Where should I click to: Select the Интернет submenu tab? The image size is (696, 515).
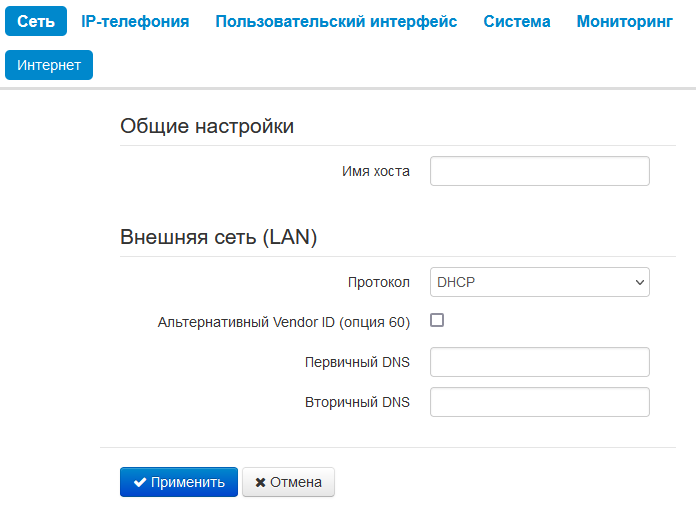coord(49,65)
